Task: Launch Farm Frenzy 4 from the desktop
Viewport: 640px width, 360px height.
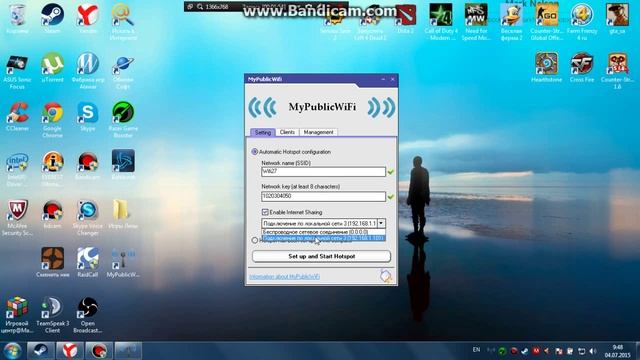Action: point(582,21)
